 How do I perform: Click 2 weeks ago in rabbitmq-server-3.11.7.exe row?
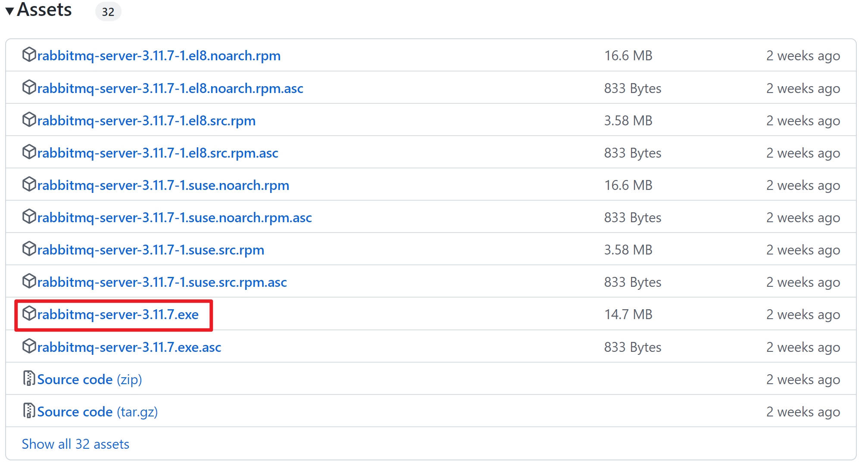(x=803, y=314)
